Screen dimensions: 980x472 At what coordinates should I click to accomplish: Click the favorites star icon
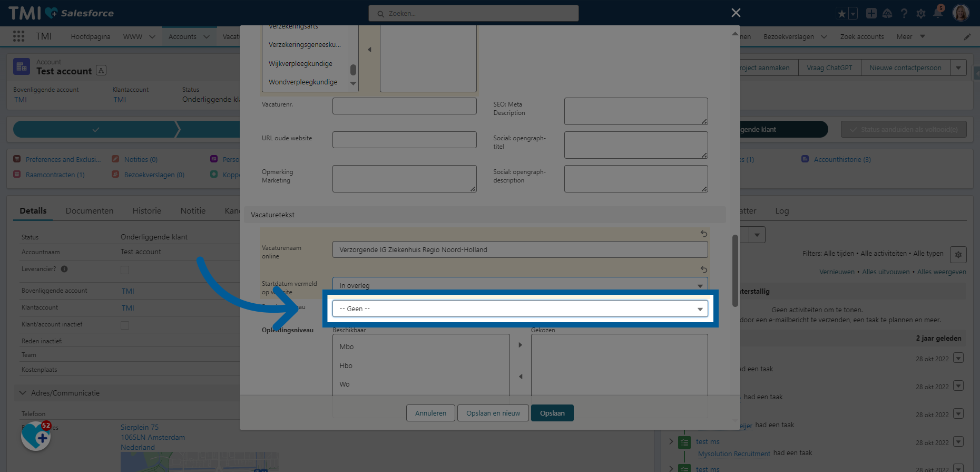pyautogui.click(x=841, y=14)
